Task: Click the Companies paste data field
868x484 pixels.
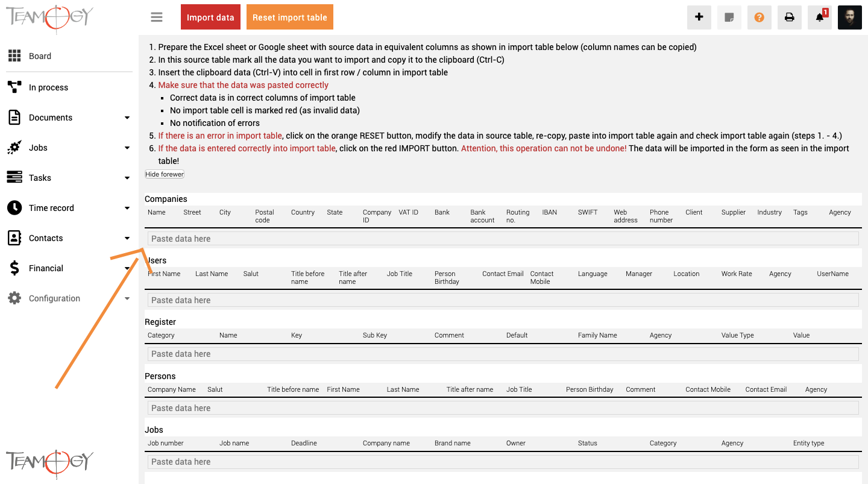Action: (x=503, y=239)
